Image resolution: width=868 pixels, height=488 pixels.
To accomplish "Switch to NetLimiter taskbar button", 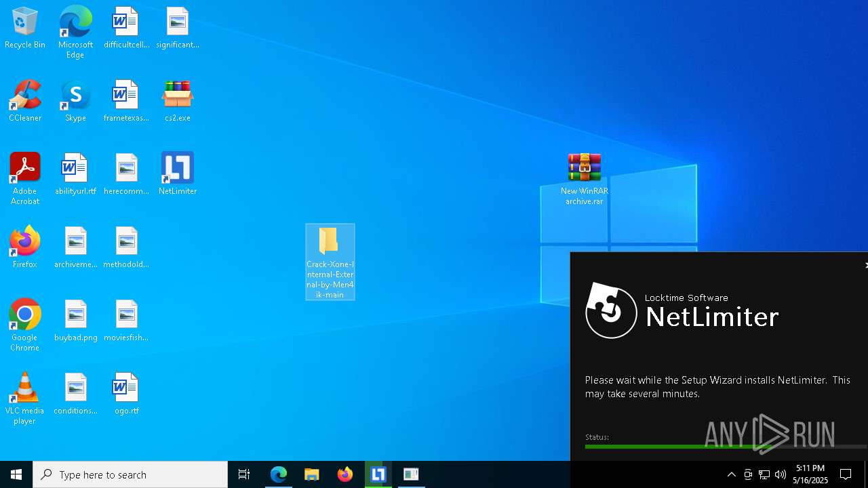I will 378,474.
